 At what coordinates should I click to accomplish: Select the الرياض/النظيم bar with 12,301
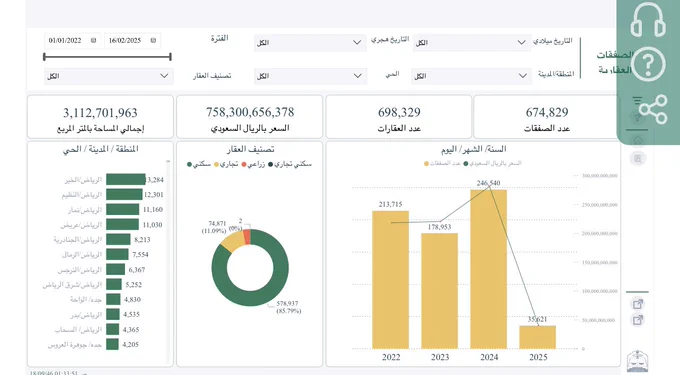coord(124,194)
